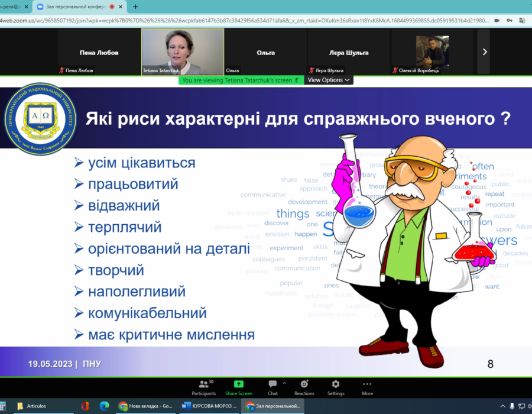The height and width of the screenshot is (414, 532).
Task: Select Tetiana Tatarchuk's video thumbnail
Action: pos(183,51)
